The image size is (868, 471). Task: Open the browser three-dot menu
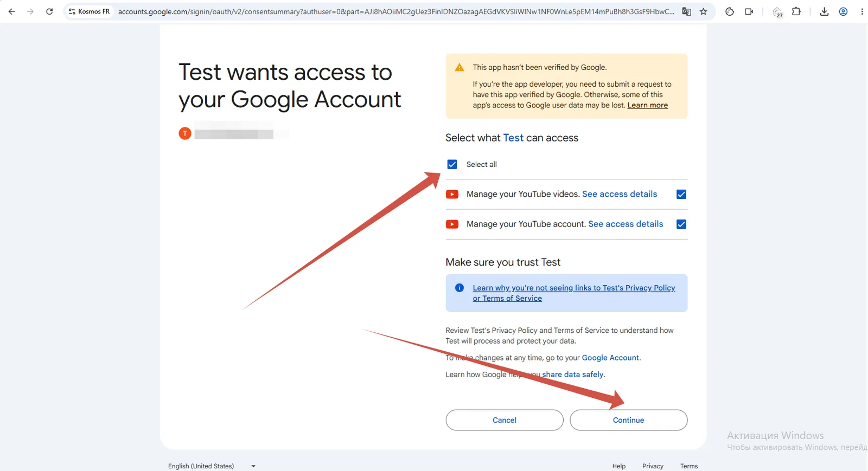tap(861, 11)
